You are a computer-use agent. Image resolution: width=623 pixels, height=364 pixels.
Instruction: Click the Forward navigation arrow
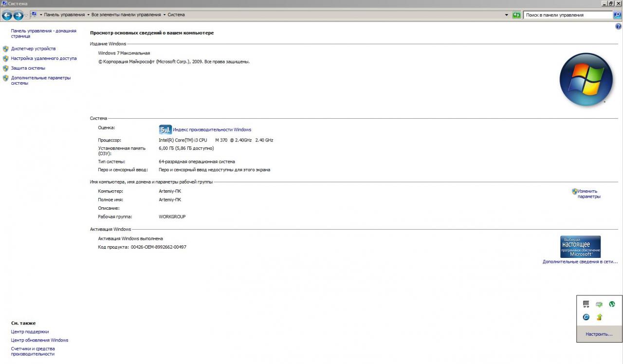tap(18, 15)
